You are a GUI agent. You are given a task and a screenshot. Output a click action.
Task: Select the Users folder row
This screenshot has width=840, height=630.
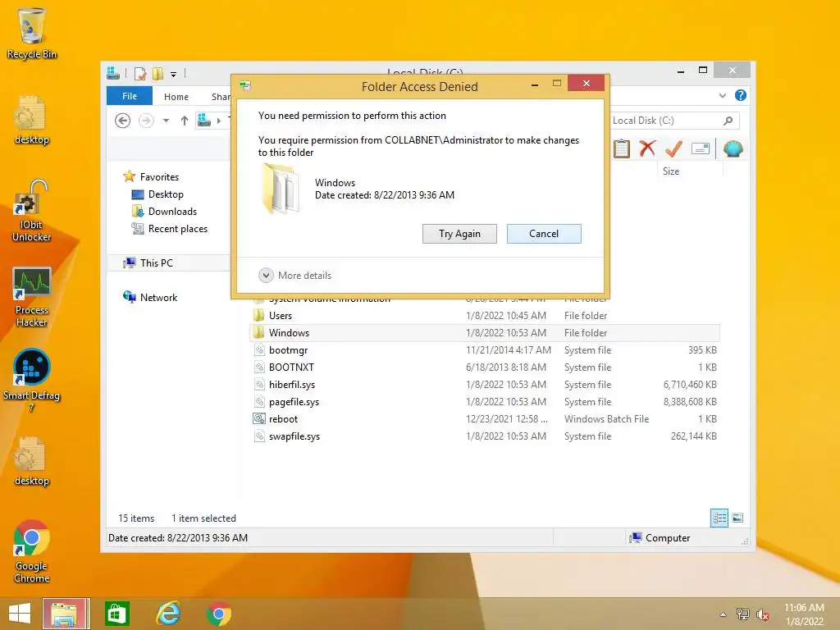485,316
